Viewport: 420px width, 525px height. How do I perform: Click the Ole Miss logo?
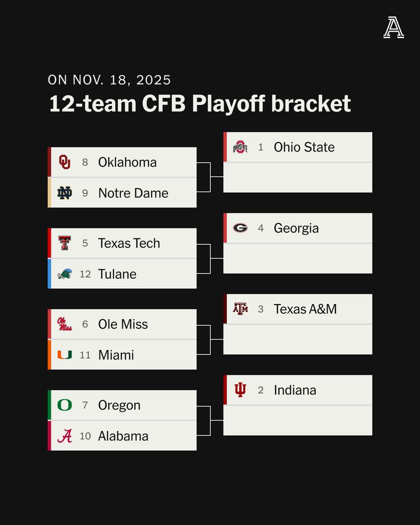tap(65, 324)
